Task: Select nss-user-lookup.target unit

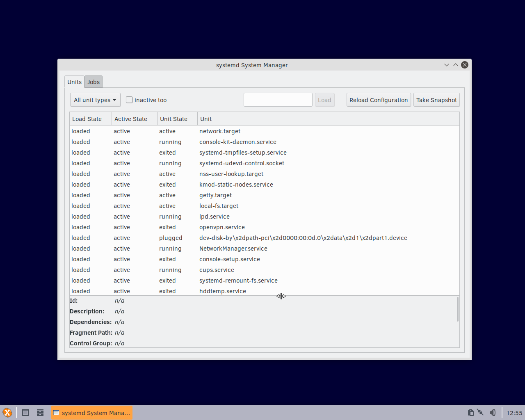Action: pyautogui.click(x=265, y=174)
